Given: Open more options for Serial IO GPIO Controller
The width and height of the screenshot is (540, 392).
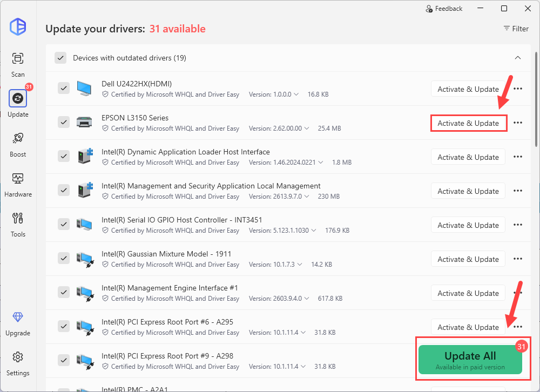Looking at the screenshot, I should (x=518, y=225).
